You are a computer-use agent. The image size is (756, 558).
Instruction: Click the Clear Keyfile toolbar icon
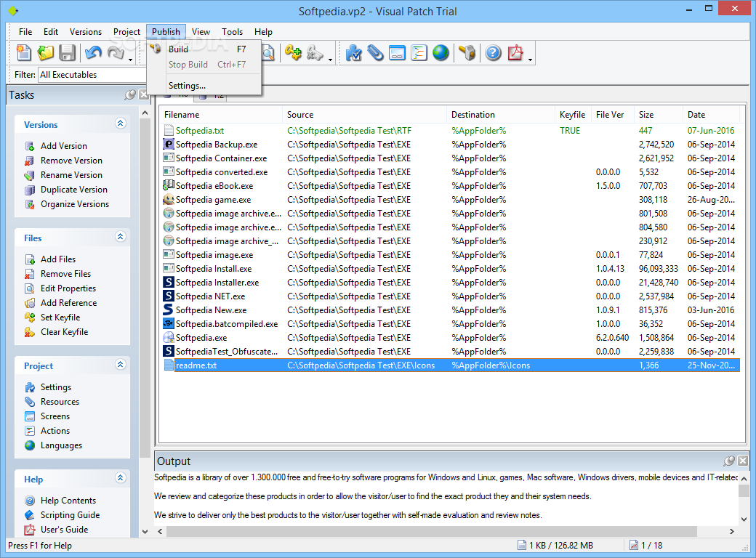(315, 52)
